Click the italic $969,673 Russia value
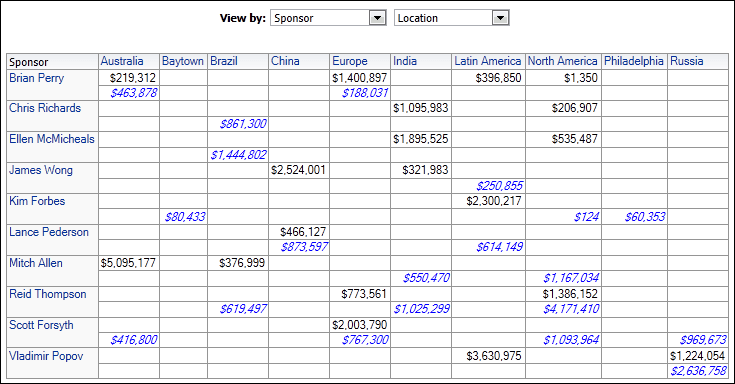735x384 pixels. click(x=703, y=339)
